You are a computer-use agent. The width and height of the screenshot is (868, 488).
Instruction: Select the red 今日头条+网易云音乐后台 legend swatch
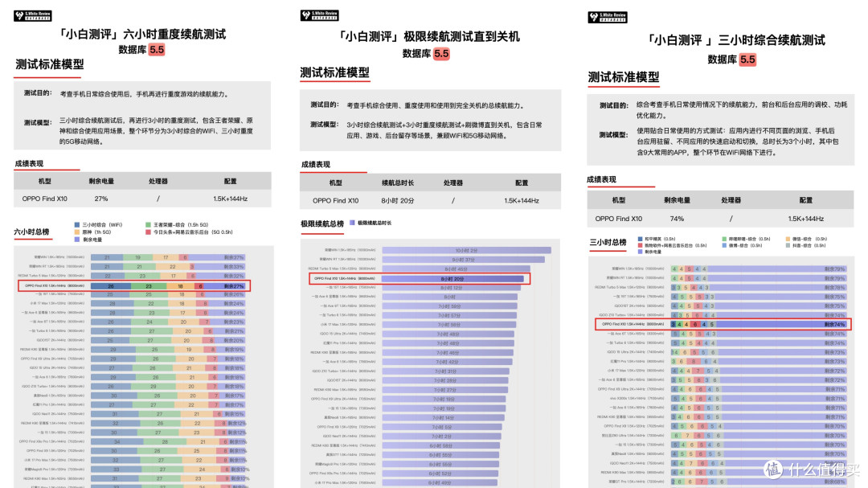148,232
